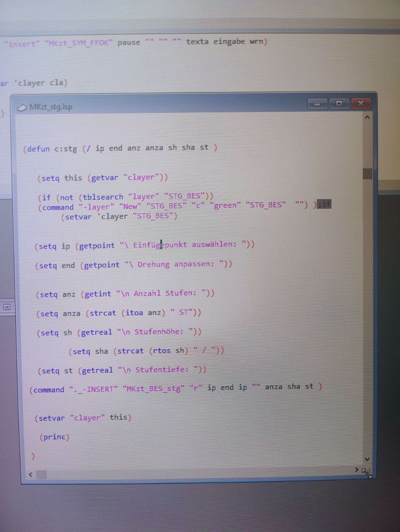The width and height of the screenshot is (400, 532).
Task: Click the vertical scrollbar up arrow
Action: coord(367,117)
